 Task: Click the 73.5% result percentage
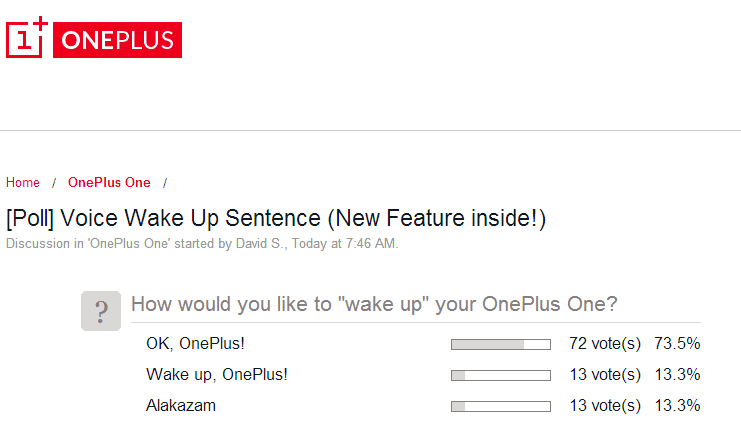tap(677, 344)
